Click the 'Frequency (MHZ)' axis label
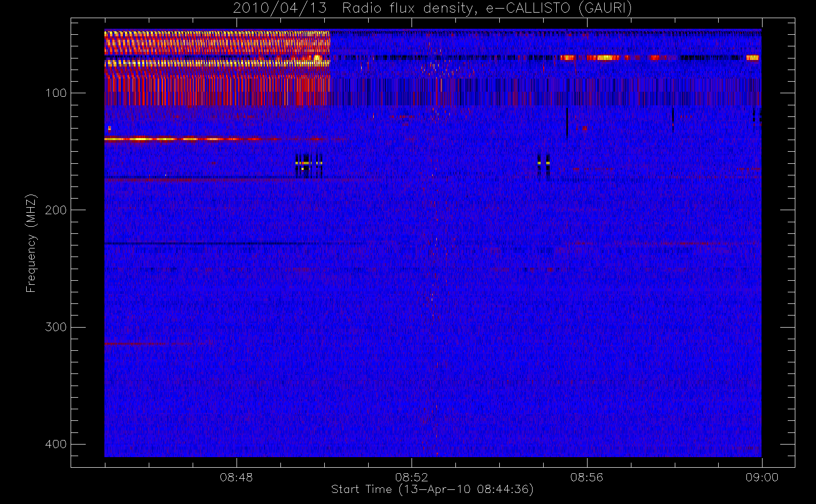 [x=31, y=243]
